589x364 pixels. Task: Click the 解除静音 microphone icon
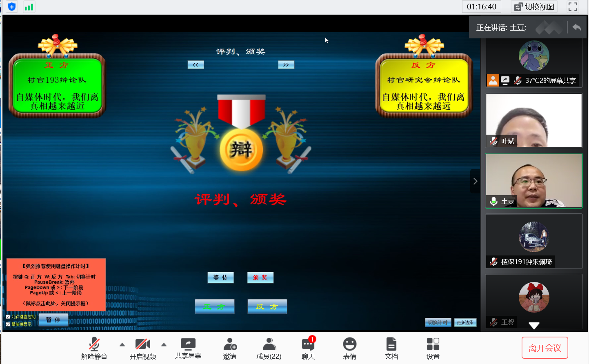pyautogui.click(x=94, y=344)
